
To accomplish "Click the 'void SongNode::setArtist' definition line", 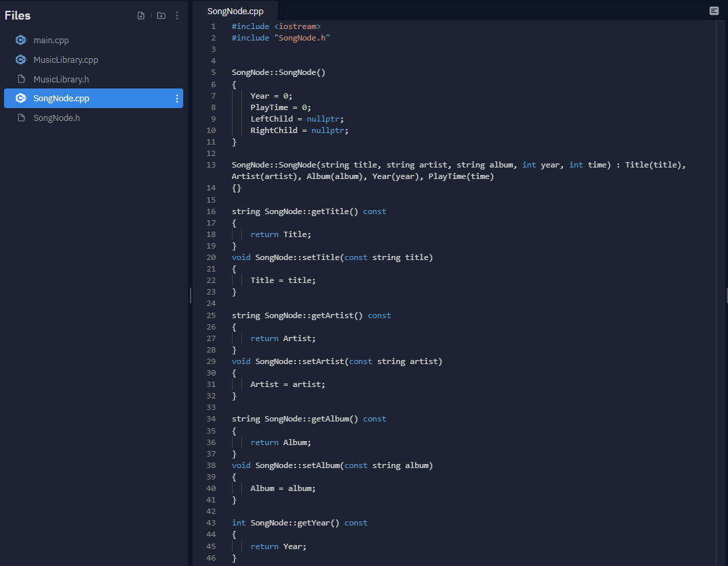I will click(337, 361).
